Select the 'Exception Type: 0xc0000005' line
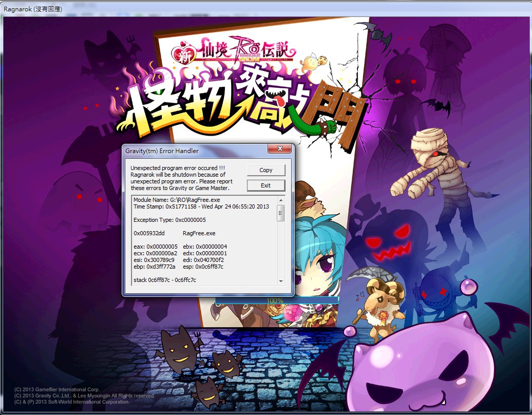This screenshot has width=532, height=415. point(169,220)
